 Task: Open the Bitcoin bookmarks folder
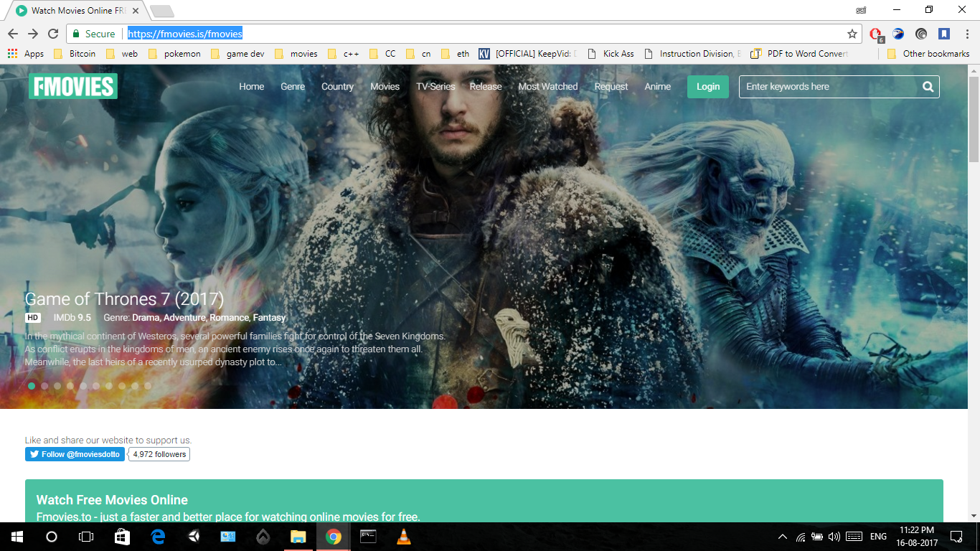tap(75, 54)
